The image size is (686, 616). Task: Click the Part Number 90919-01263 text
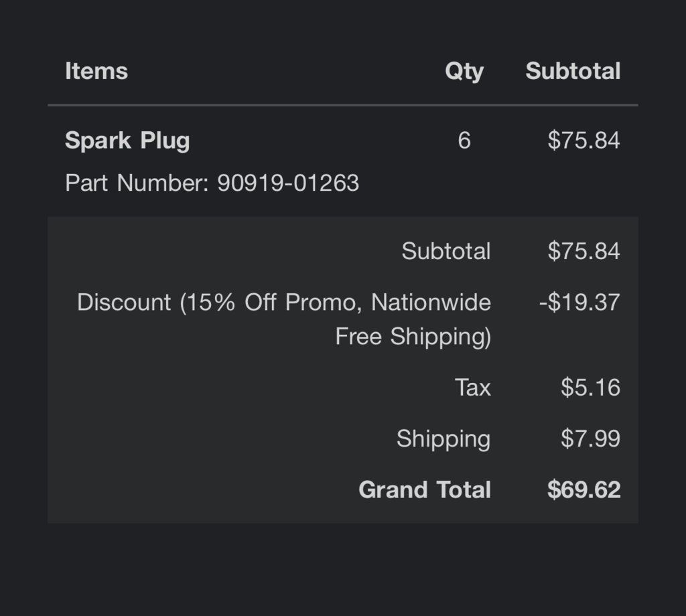[x=212, y=182]
